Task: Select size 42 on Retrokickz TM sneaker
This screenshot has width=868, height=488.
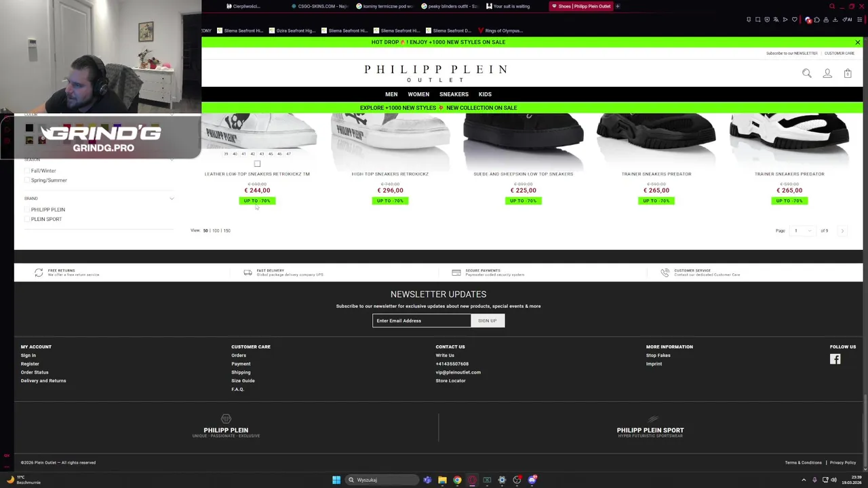Action: pyautogui.click(x=252, y=154)
